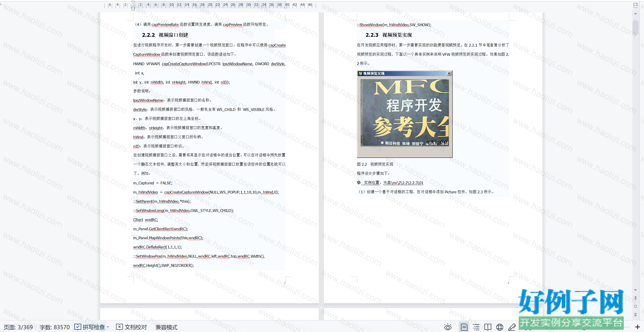
Task: Click the word count 字数: 83570
Action: click(55, 327)
